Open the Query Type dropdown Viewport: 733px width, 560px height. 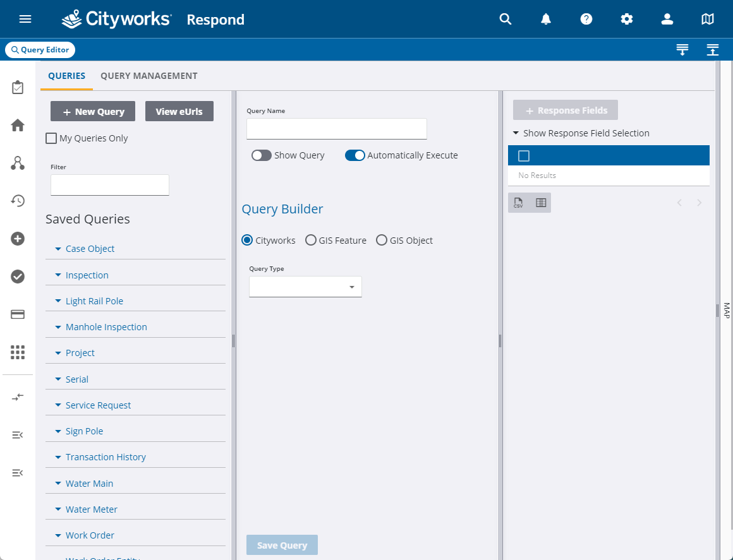point(305,287)
